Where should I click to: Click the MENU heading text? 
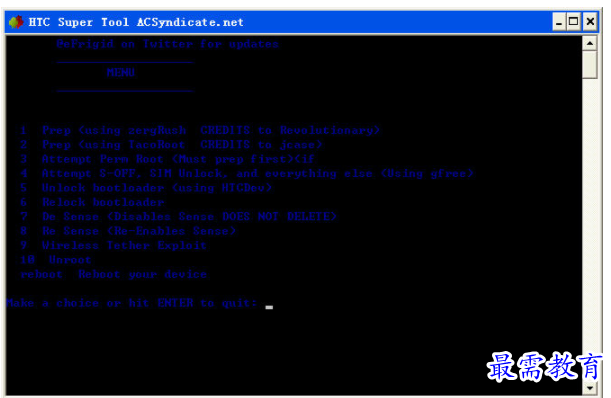pyautogui.click(x=121, y=73)
